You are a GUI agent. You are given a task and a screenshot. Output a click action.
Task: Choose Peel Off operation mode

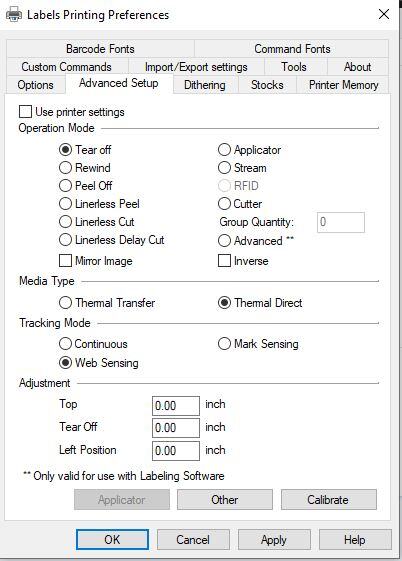tap(65, 185)
